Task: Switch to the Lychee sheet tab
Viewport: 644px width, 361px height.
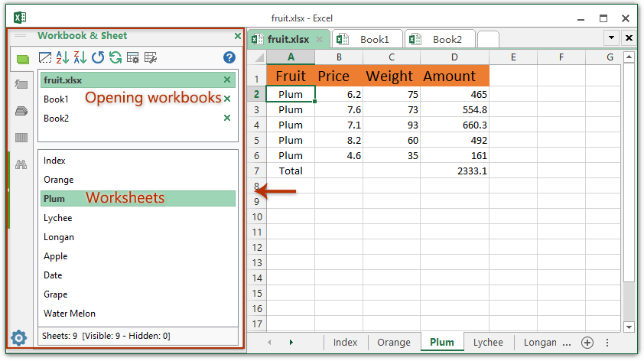Action: point(487,343)
